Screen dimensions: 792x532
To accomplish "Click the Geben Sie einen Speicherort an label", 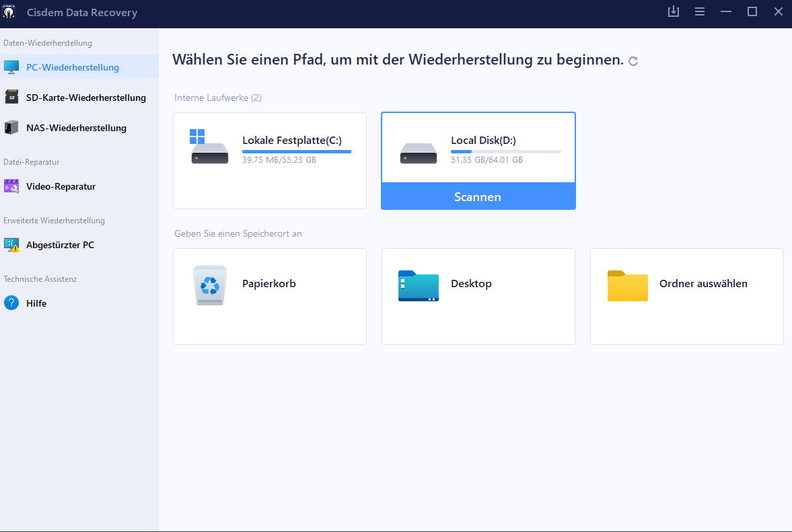I will point(238,233).
